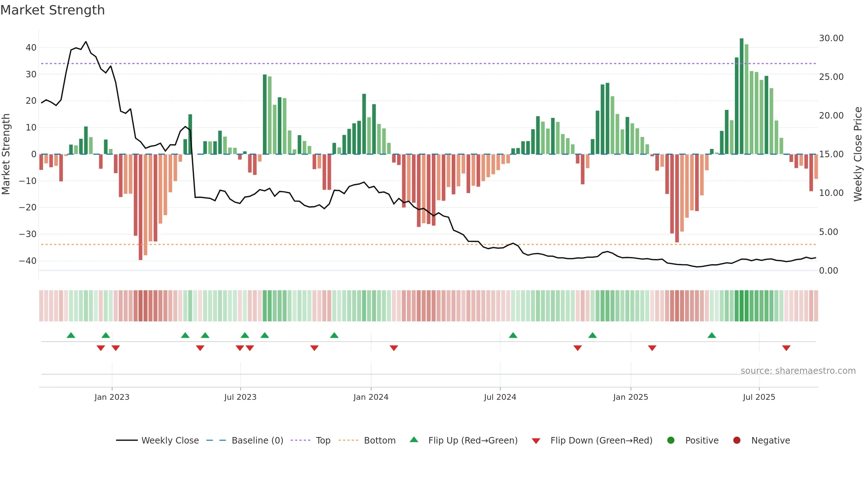Toggle the Top legend label
This screenshot has width=868, height=488.
point(323,441)
